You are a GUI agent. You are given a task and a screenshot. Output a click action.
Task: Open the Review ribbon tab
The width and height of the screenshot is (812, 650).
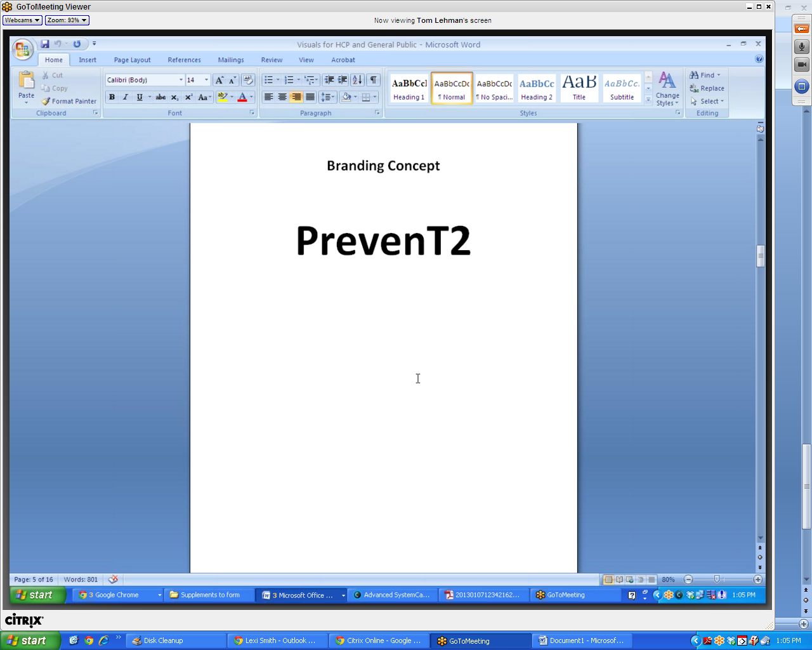(x=272, y=60)
